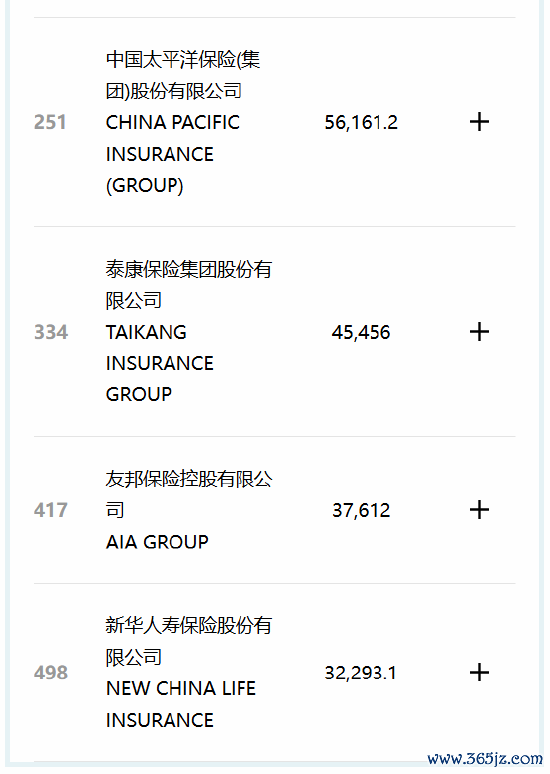Click rank number 498
Image resolution: width=550 pixels, height=774 pixels.
[50, 673]
